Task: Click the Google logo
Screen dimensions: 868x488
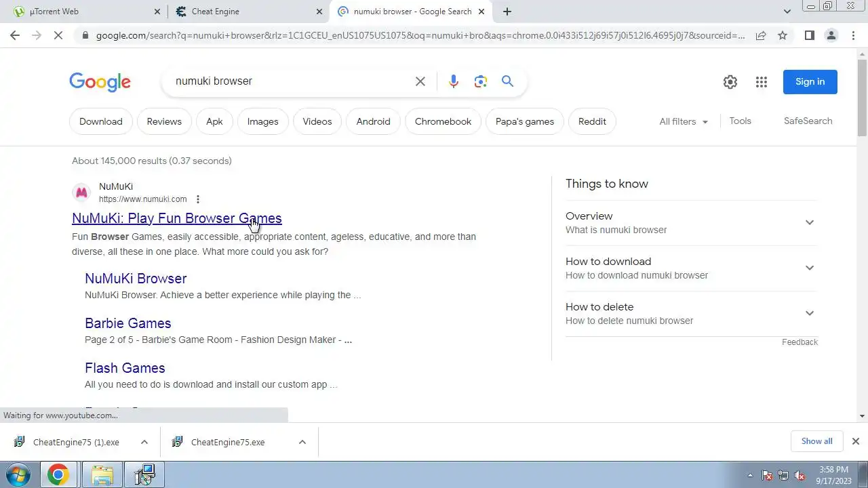Action: coord(100,82)
